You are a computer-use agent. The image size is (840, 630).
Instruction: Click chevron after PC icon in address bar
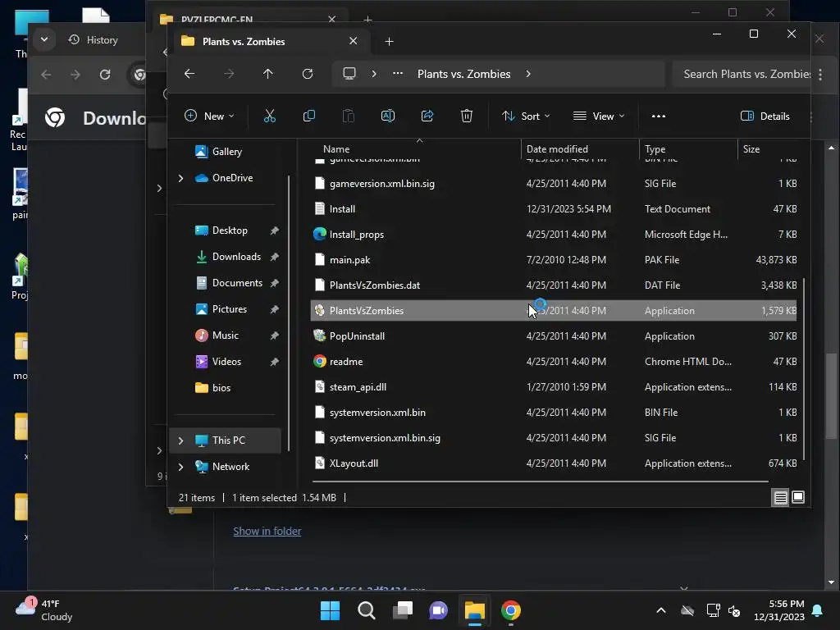tap(374, 74)
